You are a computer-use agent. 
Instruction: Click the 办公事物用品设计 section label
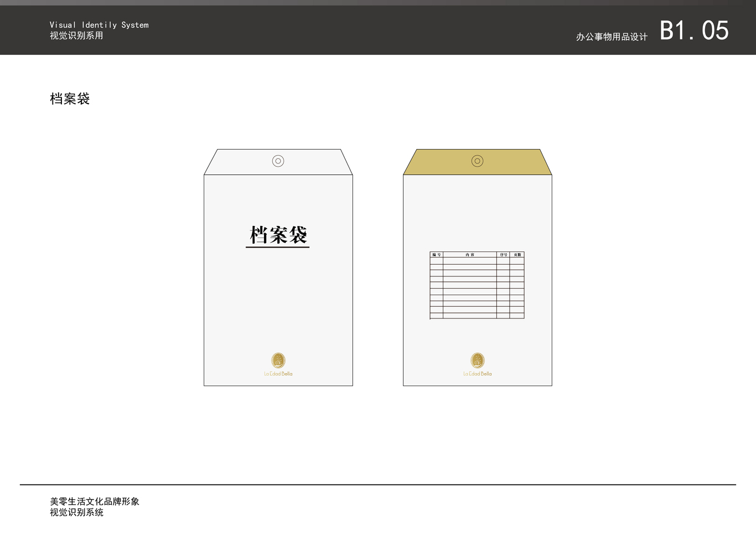point(612,37)
